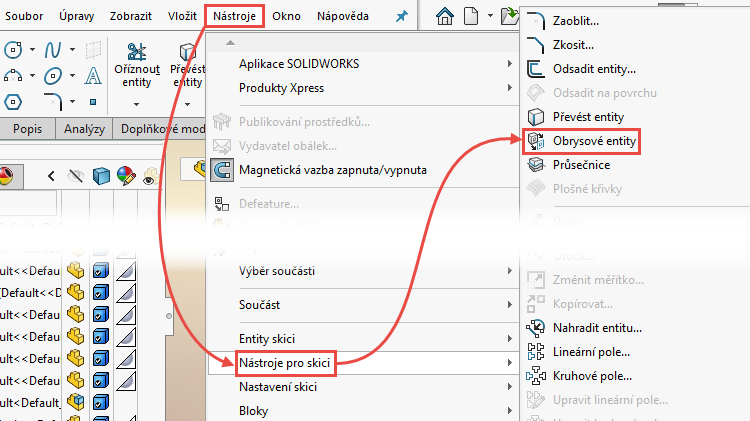Select the Point sketch tool
The image size is (750, 421).
[x=93, y=101]
